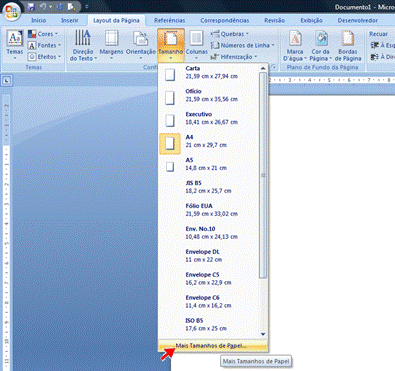Open the Efeitos theme effects dropdown
Image resolution: width=395 pixels, height=371 pixels.
click(45, 57)
